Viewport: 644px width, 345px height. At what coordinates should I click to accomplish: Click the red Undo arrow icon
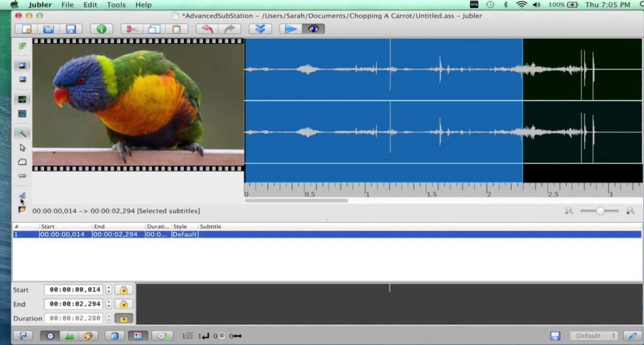[207, 29]
